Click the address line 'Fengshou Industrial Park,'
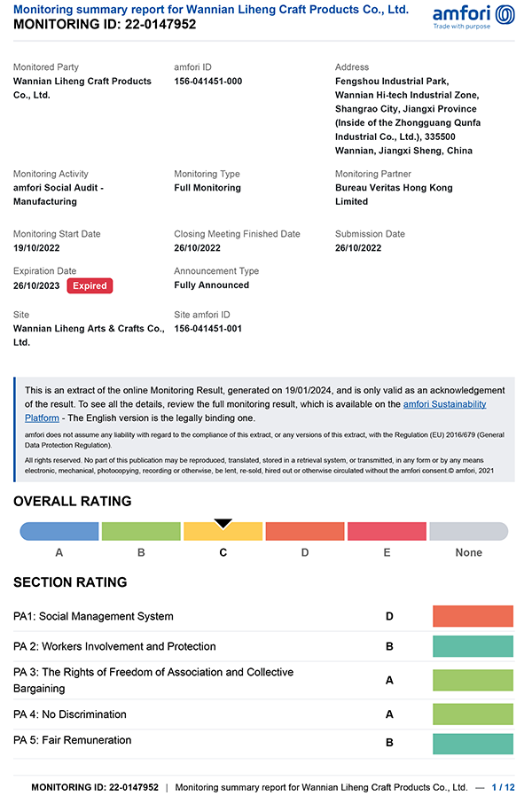 tap(392, 82)
